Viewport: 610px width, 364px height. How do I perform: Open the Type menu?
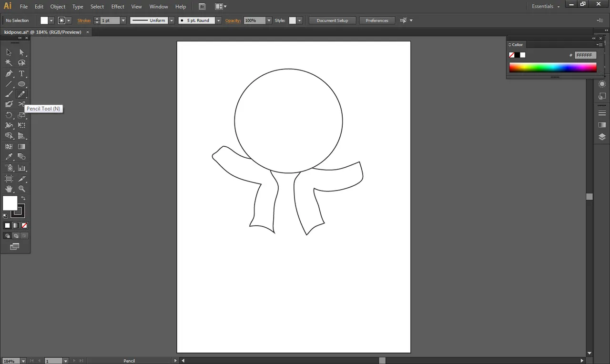(x=78, y=7)
